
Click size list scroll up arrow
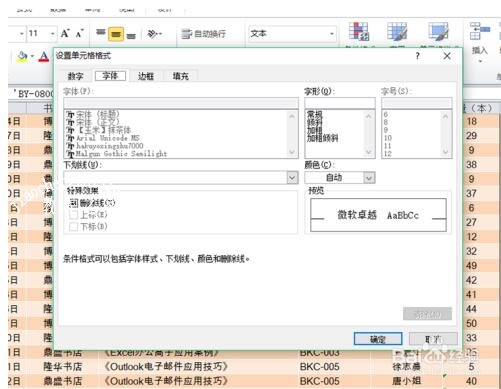(446, 116)
